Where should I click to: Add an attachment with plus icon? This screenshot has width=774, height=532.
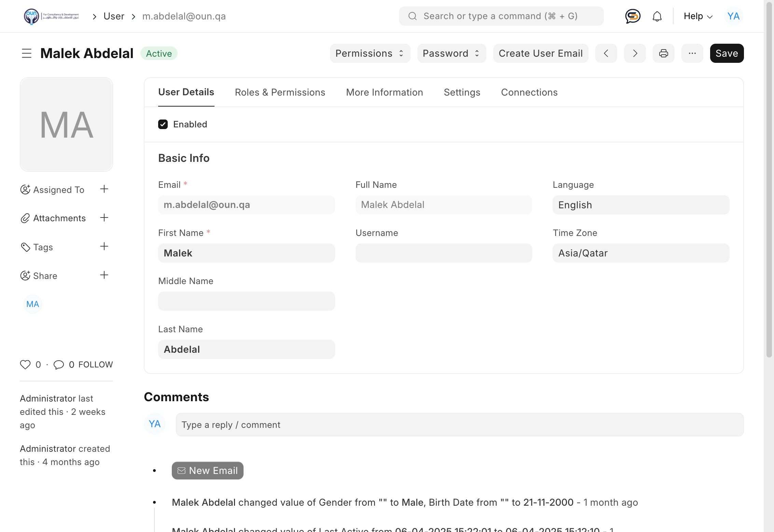pos(104,218)
